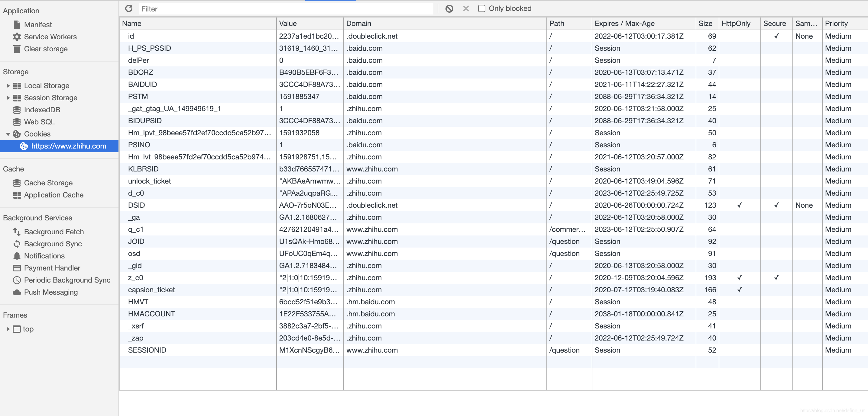
Task: Click the delete selected cookie X icon
Action: tap(466, 8)
